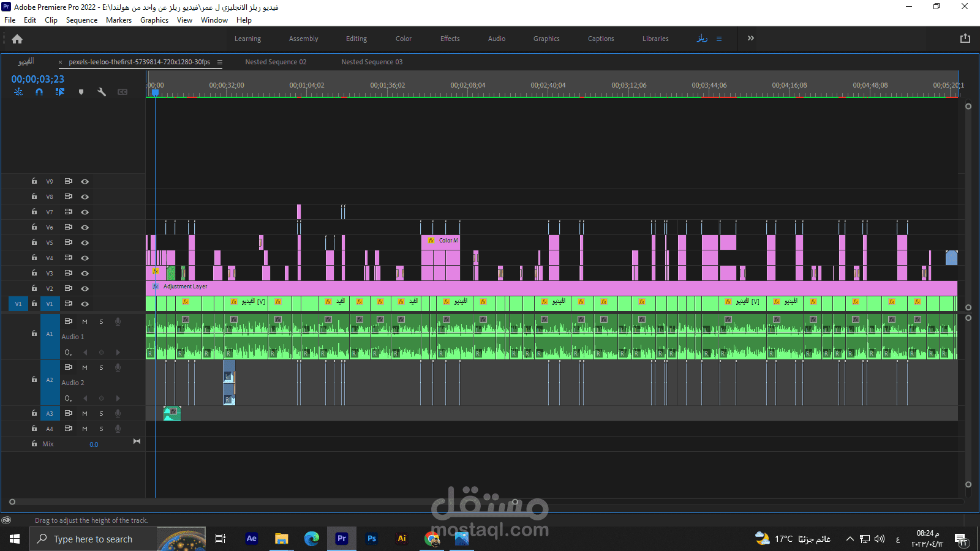Click the playhead timecode 00;00;03;23
The image size is (980, 551).
37,79
